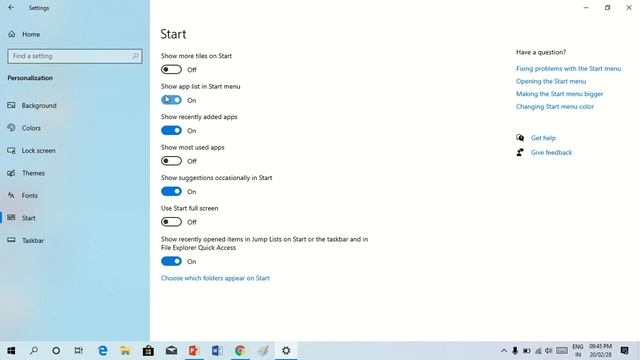Click the Get help link
The height and width of the screenshot is (360, 640).
tap(543, 138)
